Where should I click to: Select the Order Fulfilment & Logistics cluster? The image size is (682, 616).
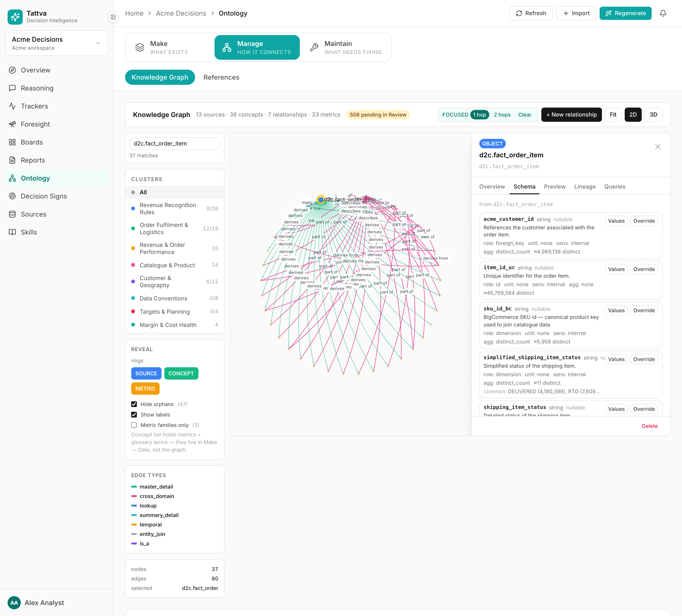pos(175,228)
